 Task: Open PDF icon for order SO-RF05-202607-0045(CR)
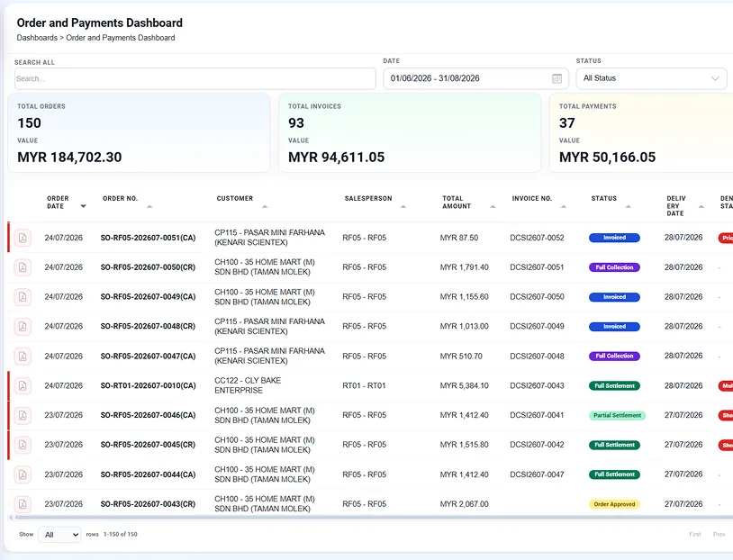coord(23,445)
